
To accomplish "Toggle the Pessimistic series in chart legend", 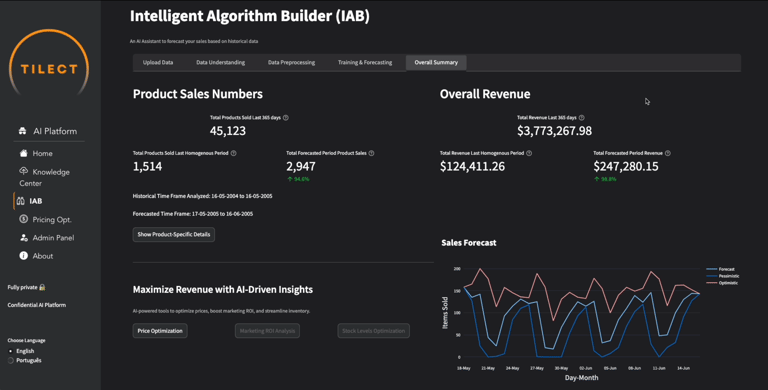I will (723, 276).
